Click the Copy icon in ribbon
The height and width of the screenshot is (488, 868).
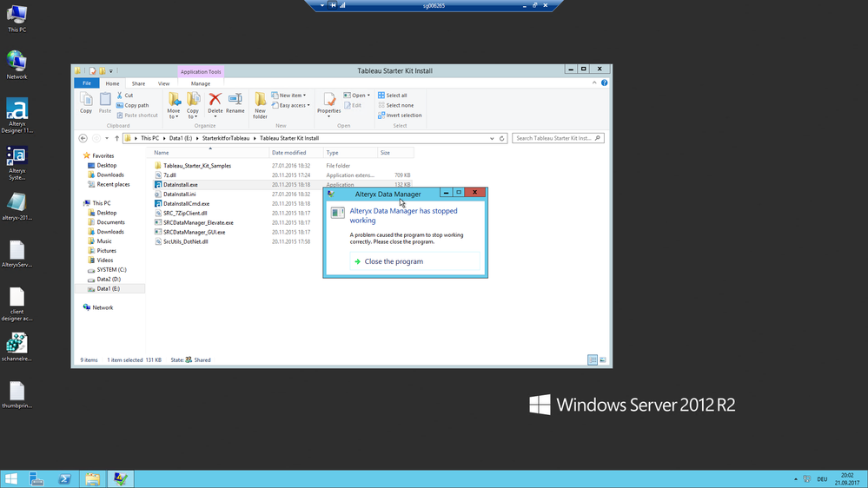[86, 103]
